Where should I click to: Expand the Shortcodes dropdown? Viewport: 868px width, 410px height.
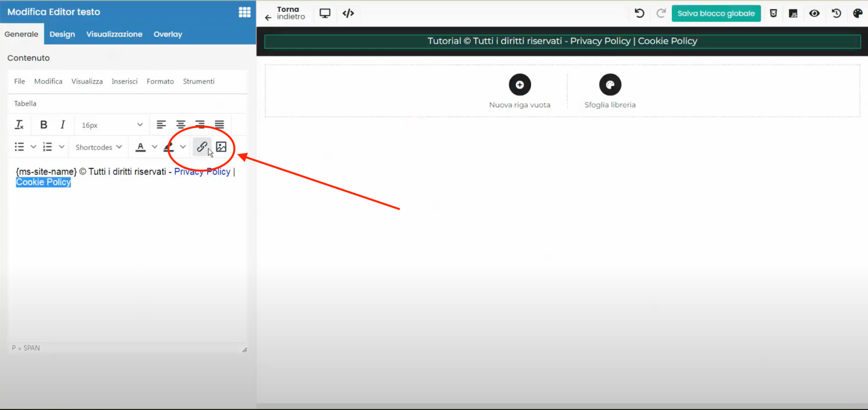tap(98, 147)
